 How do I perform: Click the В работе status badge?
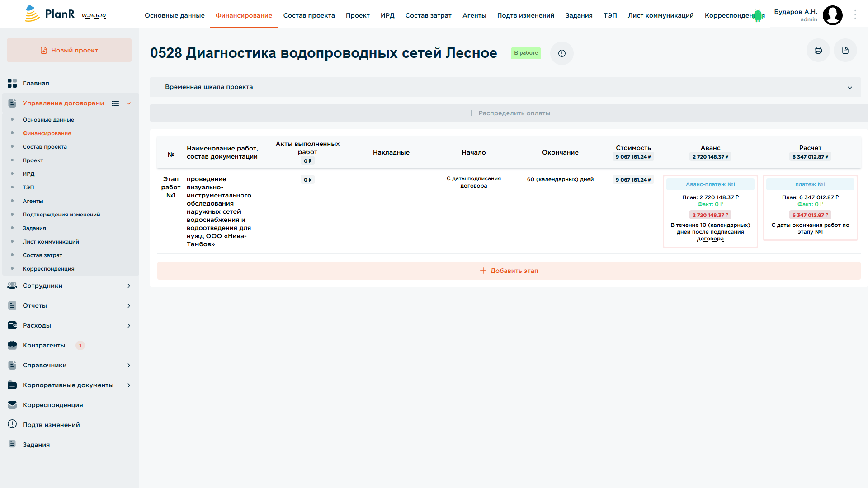(x=526, y=53)
